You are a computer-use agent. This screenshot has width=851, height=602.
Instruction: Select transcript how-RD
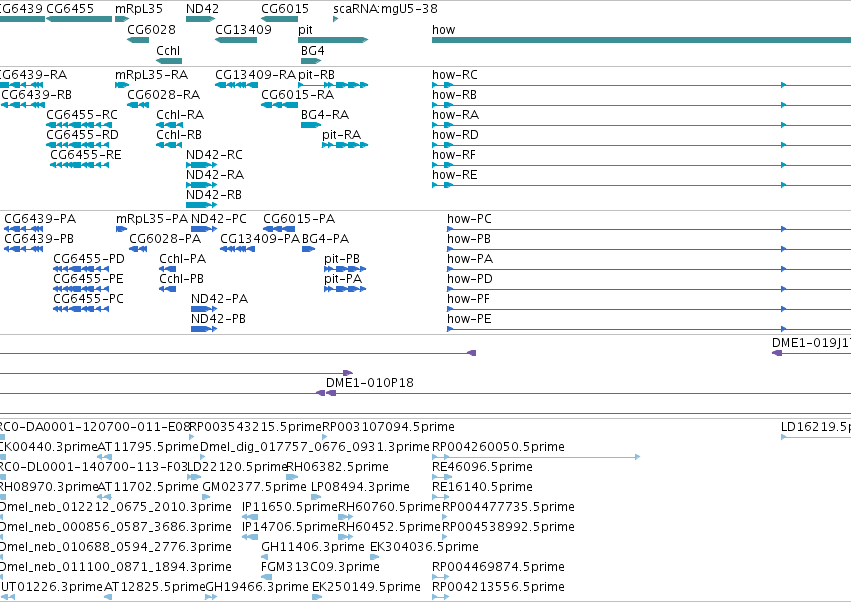(455, 135)
